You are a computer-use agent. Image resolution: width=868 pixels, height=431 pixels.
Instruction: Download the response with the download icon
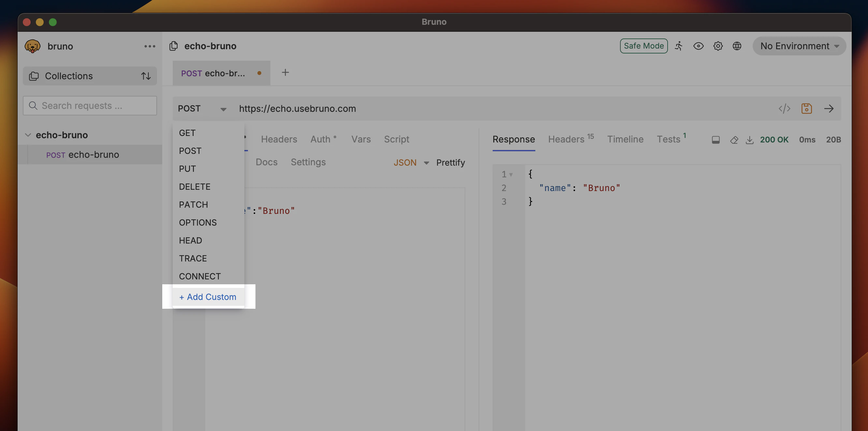749,140
